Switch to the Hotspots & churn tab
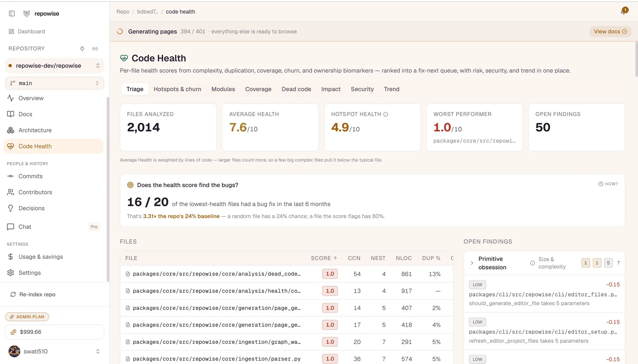The height and width of the screenshot is (364, 638). (x=177, y=89)
